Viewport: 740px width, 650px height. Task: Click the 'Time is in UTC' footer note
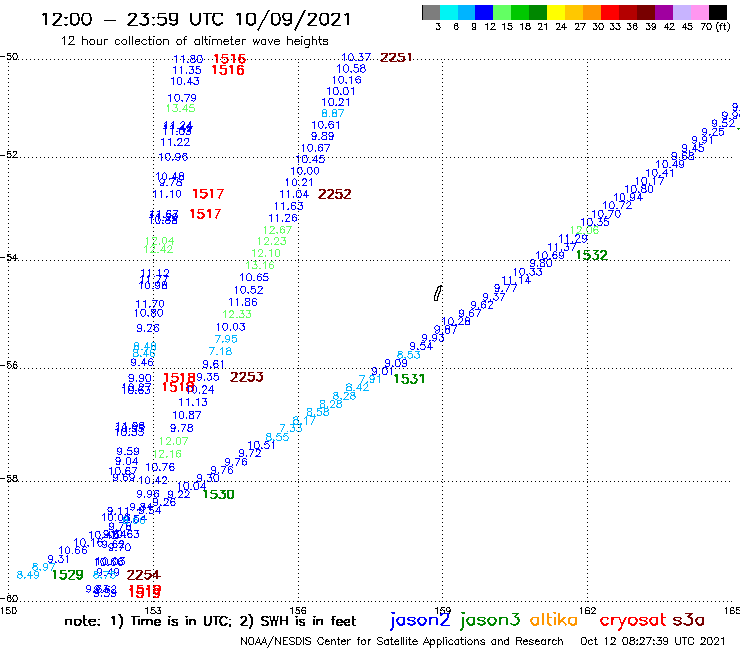pos(181,621)
